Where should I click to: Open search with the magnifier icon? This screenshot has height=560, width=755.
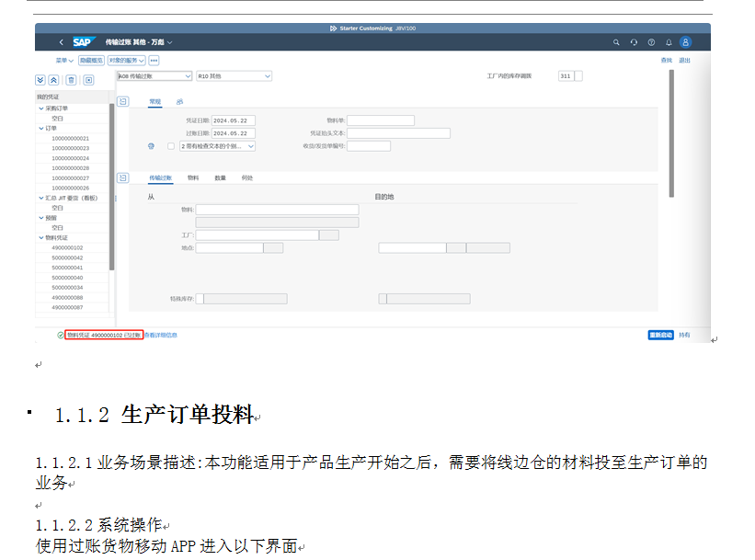pyautogui.click(x=617, y=42)
